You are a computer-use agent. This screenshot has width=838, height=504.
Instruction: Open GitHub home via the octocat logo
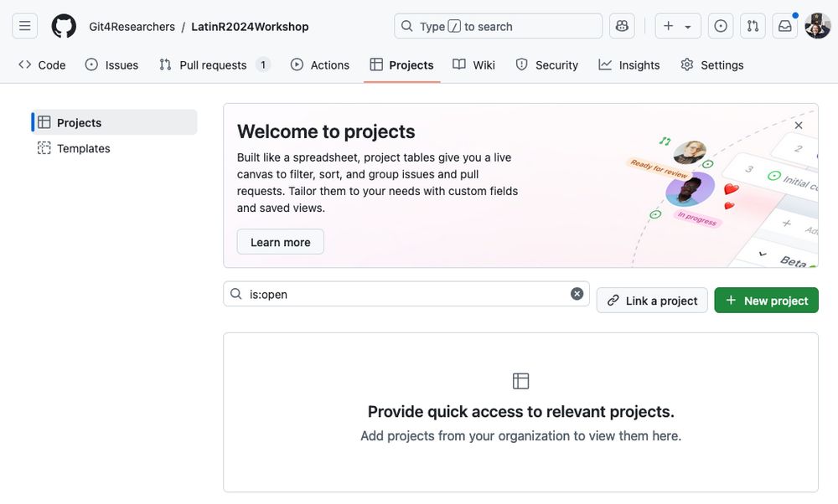(x=64, y=25)
